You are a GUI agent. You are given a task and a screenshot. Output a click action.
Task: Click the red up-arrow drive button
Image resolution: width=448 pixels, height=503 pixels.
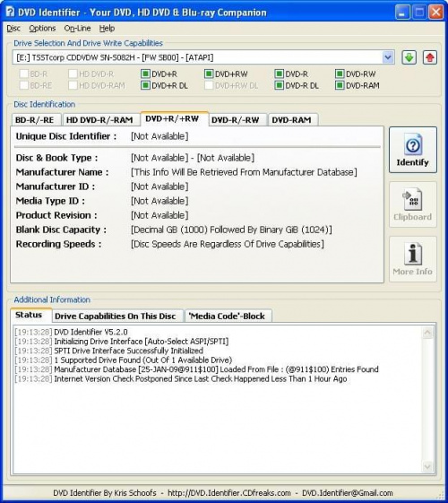[x=430, y=57]
